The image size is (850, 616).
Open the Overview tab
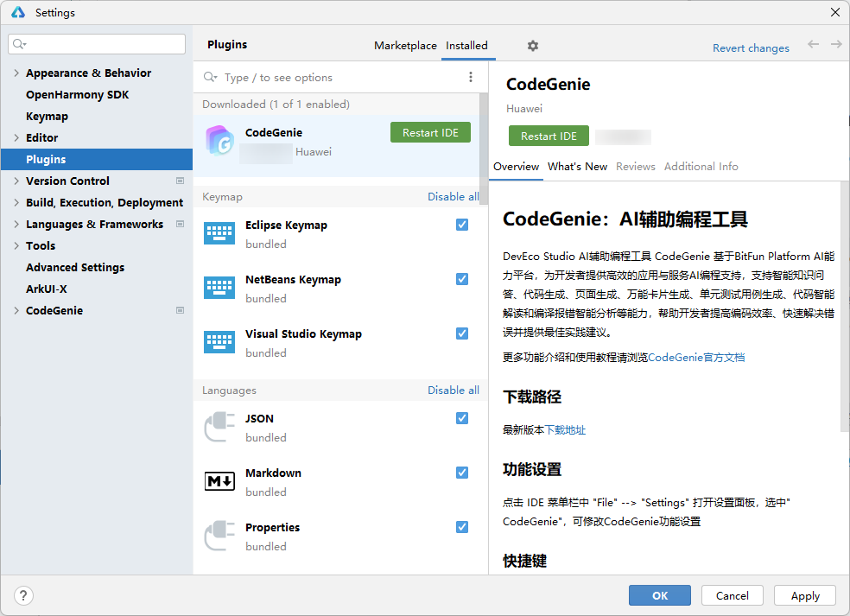[516, 167]
